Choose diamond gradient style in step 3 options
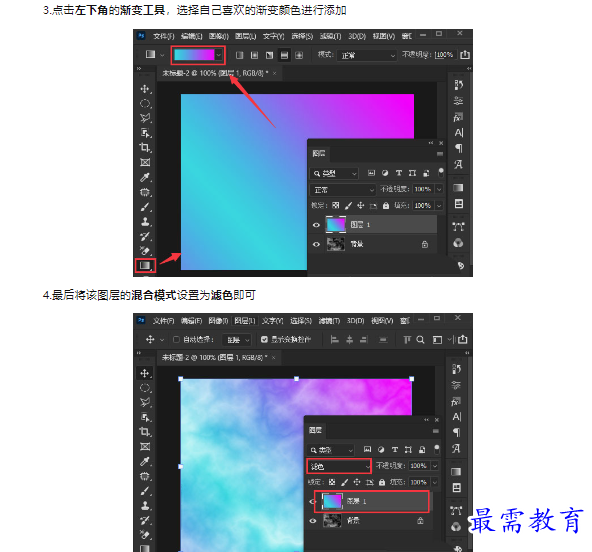 [299, 56]
